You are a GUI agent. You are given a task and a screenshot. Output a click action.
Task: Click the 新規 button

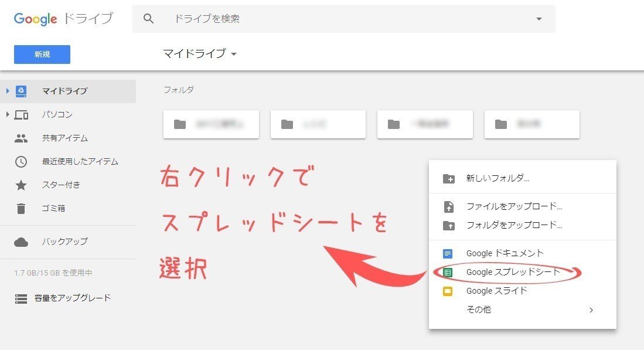pos(42,54)
